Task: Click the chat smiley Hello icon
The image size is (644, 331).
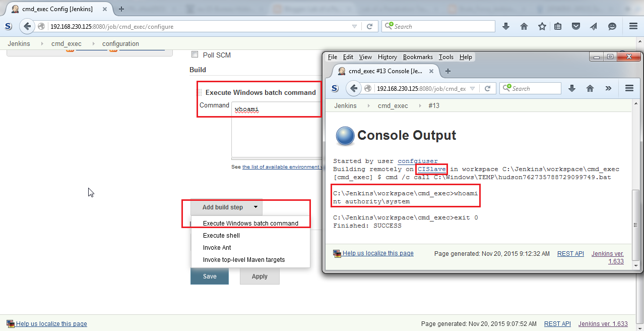Action: [612, 26]
